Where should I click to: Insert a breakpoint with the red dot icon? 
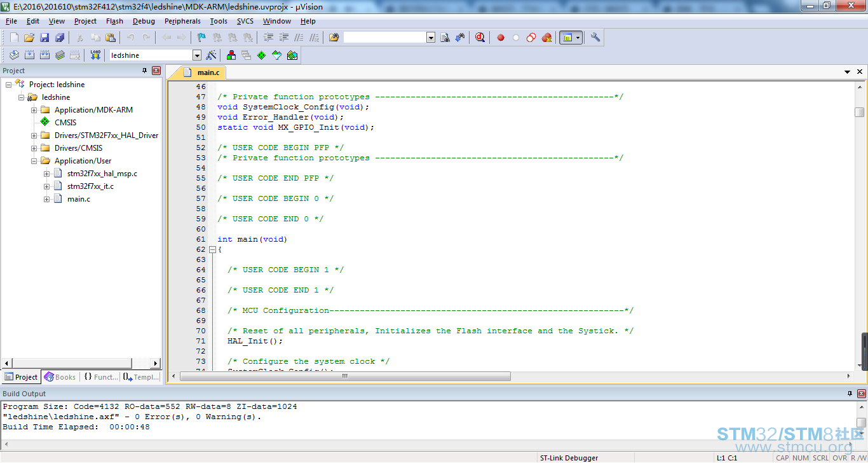tap(501, 38)
